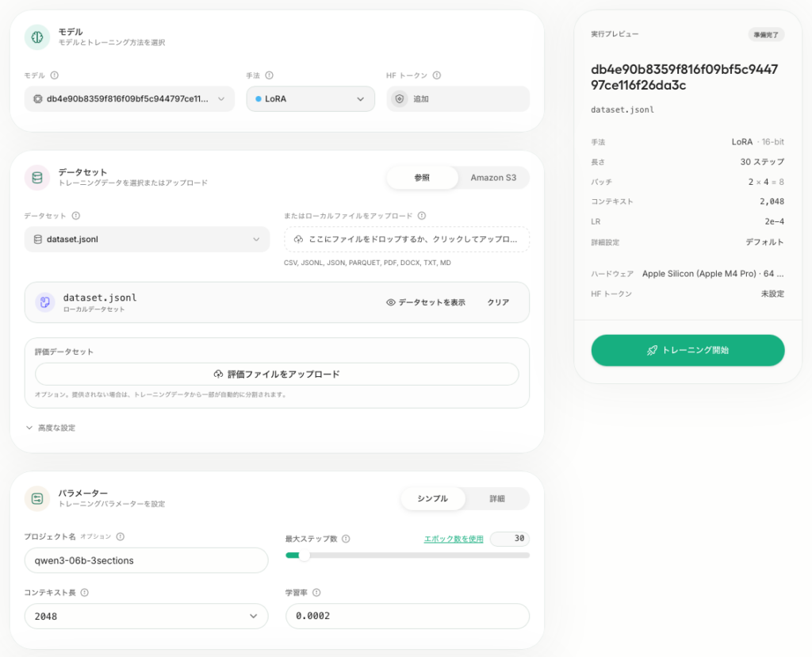Click info icon beside ローカルファイルをアップロード label

pos(422,216)
